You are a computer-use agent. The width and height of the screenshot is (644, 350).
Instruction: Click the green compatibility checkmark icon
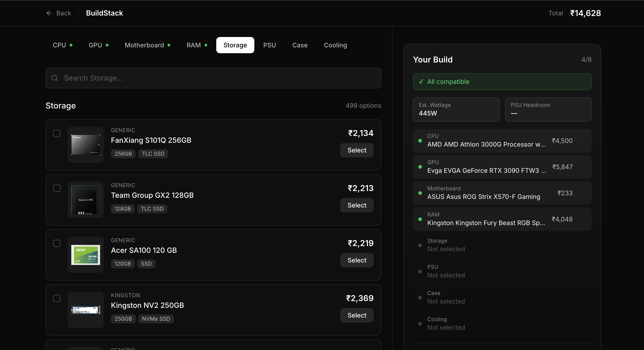click(421, 81)
